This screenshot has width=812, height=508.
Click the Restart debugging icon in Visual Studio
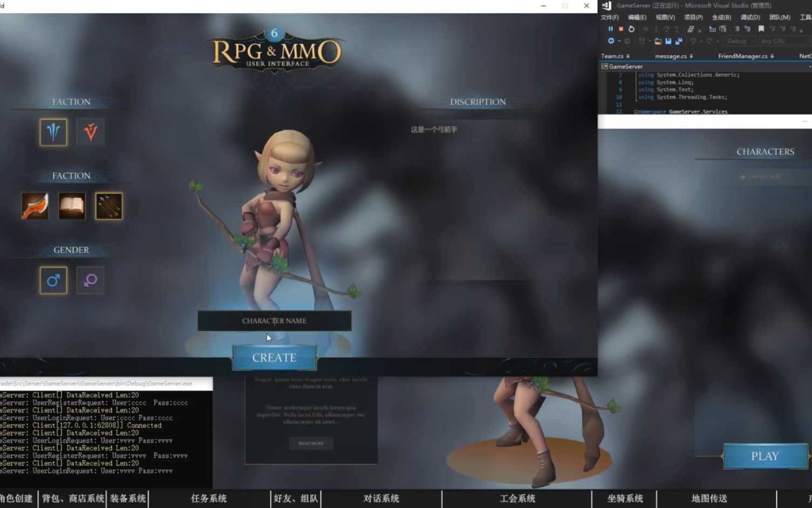[632, 29]
